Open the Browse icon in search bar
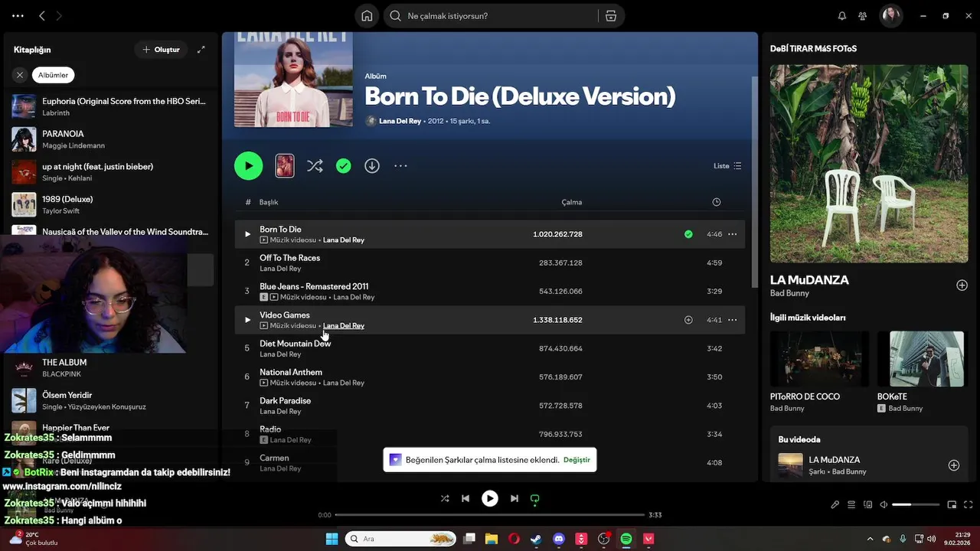The width and height of the screenshot is (980, 551). coord(610,16)
